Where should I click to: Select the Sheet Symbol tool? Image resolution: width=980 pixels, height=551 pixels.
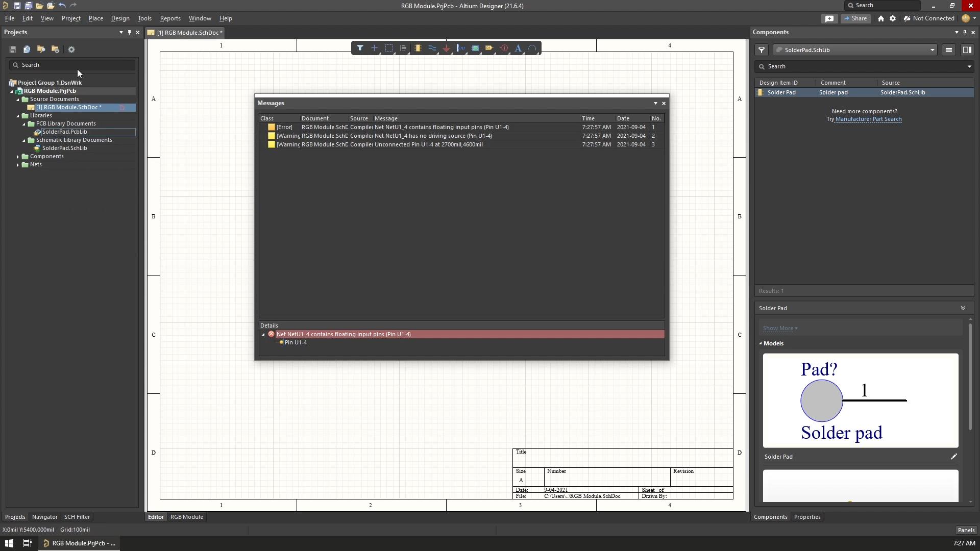coord(475,48)
